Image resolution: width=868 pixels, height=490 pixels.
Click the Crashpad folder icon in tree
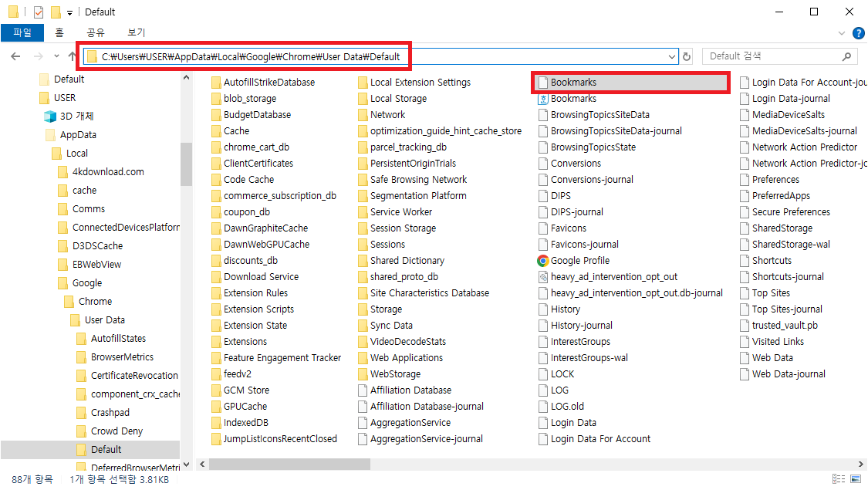[81, 413]
